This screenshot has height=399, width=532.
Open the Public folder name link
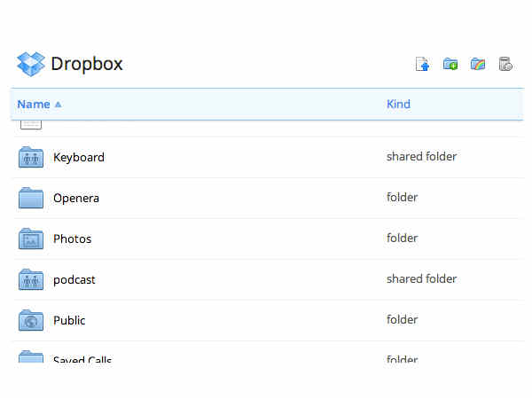click(x=69, y=320)
